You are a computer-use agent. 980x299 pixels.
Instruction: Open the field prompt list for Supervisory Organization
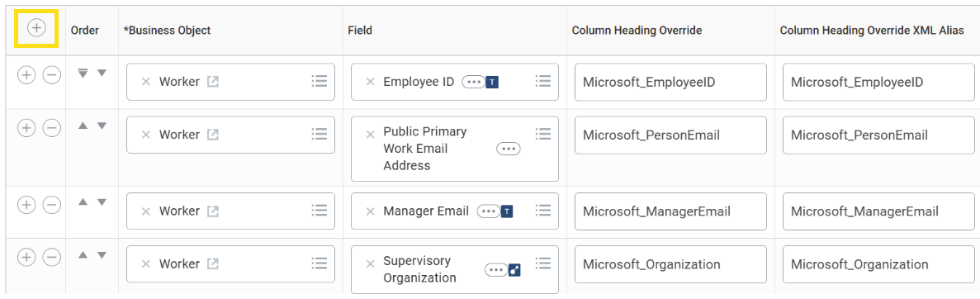(543, 263)
